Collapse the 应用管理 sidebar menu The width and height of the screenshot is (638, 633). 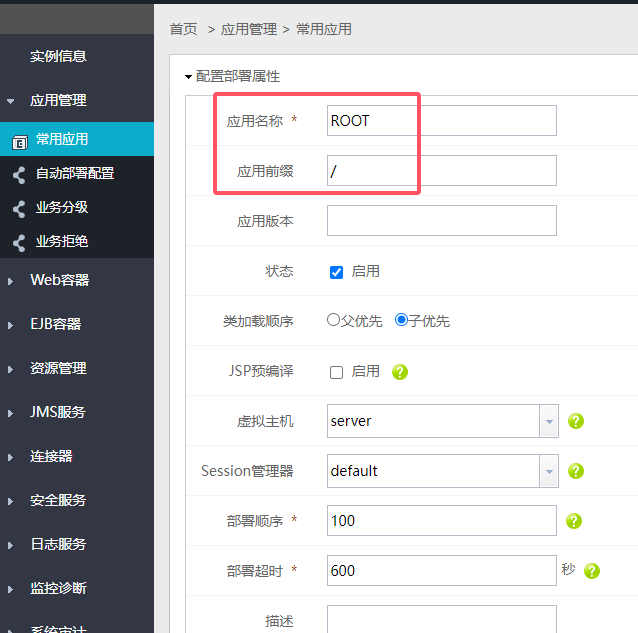coord(11,101)
